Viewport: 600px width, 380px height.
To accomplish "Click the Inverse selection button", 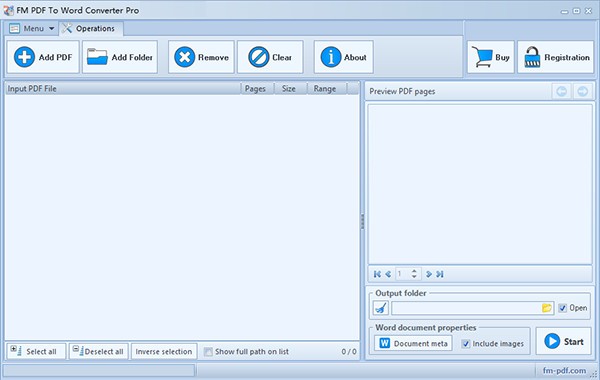I will point(164,351).
